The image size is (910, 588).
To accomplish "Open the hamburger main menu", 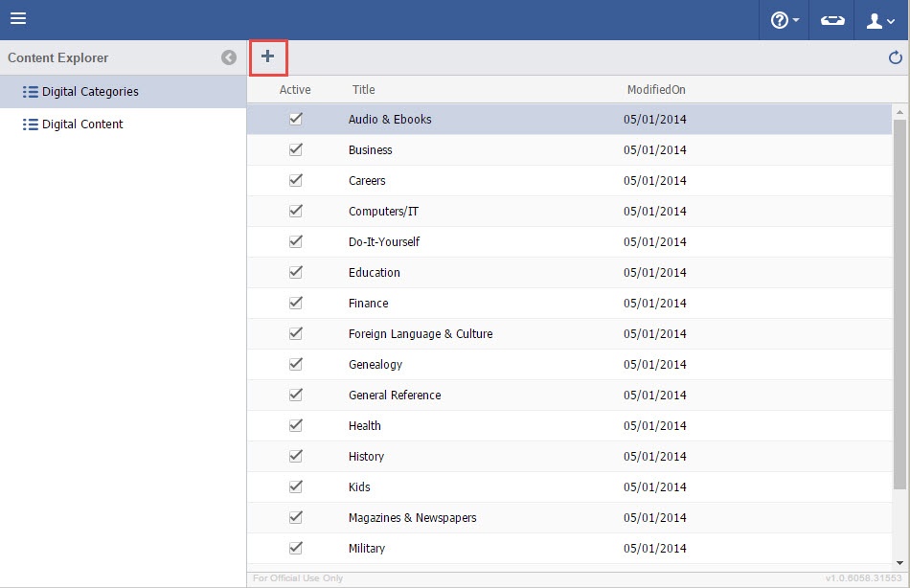I will 18,19.
